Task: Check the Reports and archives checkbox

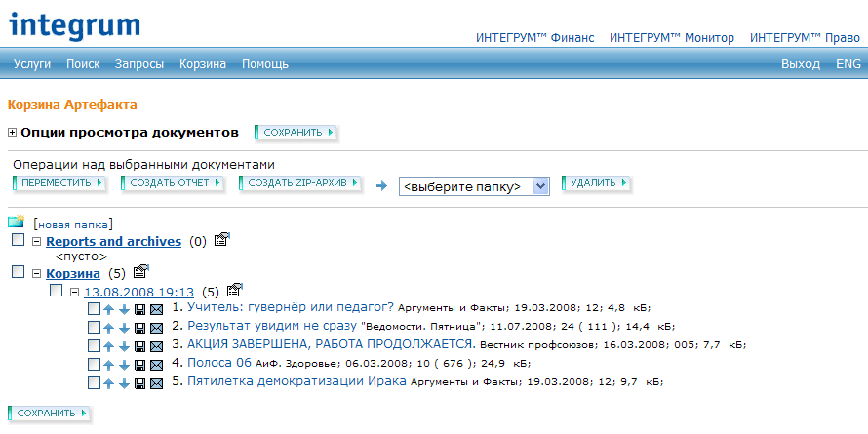Action: [x=18, y=240]
